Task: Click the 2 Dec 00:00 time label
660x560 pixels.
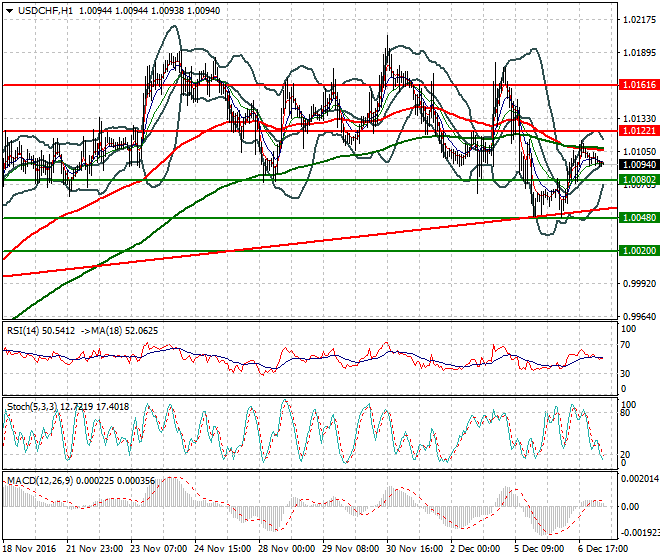Action: [476, 549]
